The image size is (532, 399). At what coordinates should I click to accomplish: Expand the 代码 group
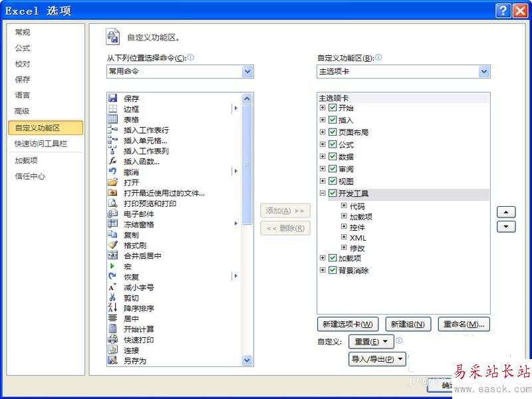(344, 205)
